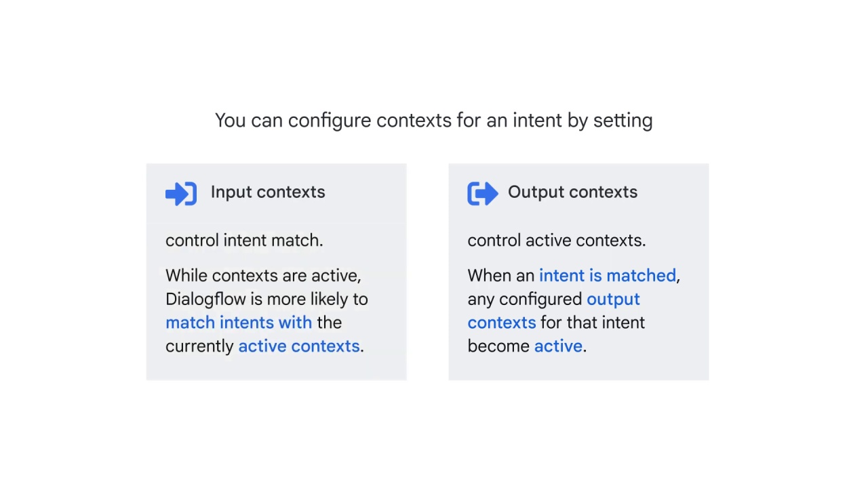The image size is (868, 488).
Task: Click the slide title about configuring contexts
Action: pos(434,121)
